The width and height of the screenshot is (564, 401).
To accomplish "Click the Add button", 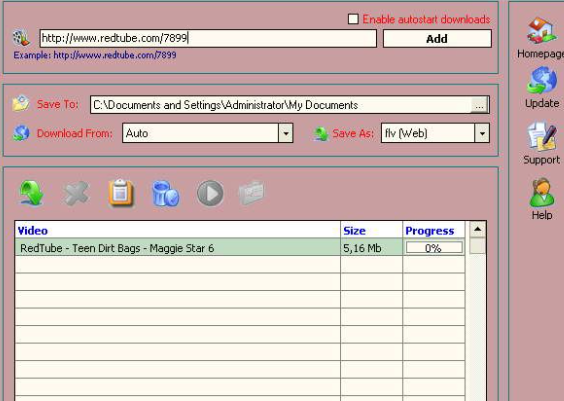I will point(437,38).
